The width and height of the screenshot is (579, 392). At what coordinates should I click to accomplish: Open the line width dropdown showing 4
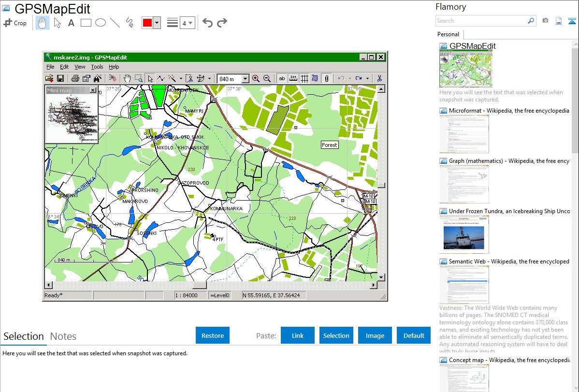[187, 23]
